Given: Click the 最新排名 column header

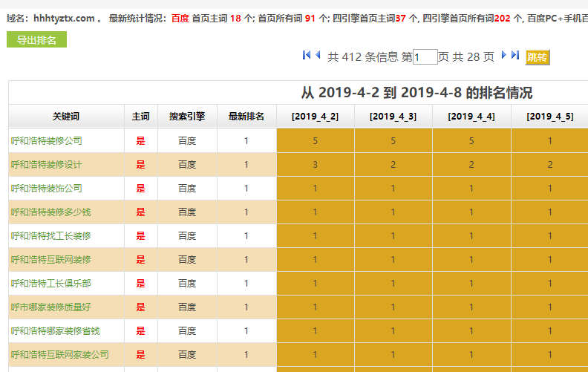Looking at the screenshot, I should click(x=246, y=117).
